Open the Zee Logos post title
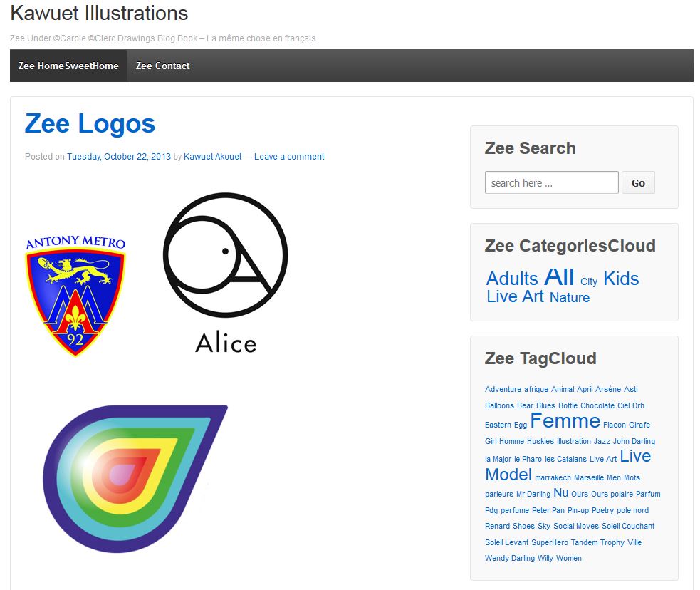Image resolution: width=700 pixels, height=590 pixels. click(90, 123)
